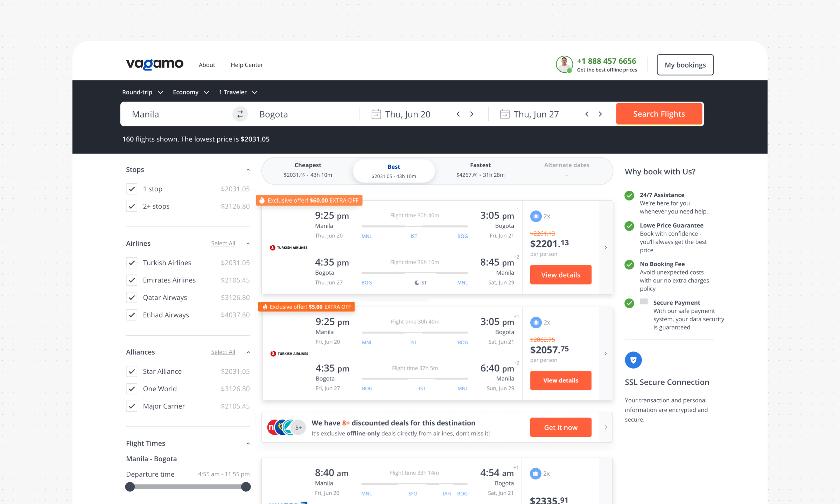Viewport: 840px width, 504px height.
Task: Uncheck the 1 stop filter
Action: (132, 189)
